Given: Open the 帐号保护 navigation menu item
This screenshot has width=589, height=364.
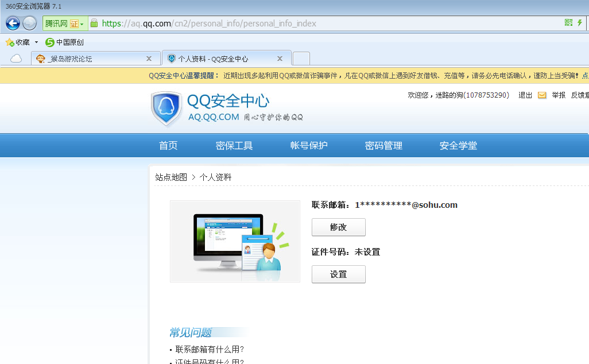Looking at the screenshot, I should pyautogui.click(x=309, y=145).
